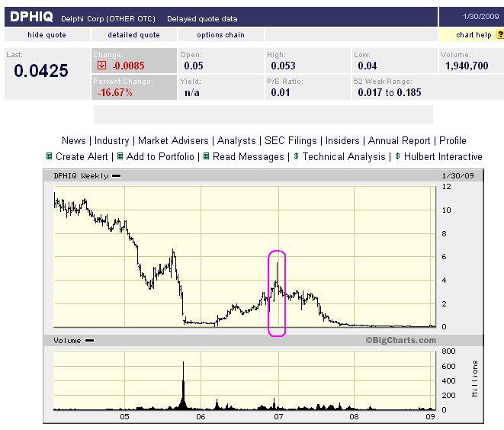Open the Market Advisers link
The width and height of the screenshot is (504, 430).
coord(173,140)
